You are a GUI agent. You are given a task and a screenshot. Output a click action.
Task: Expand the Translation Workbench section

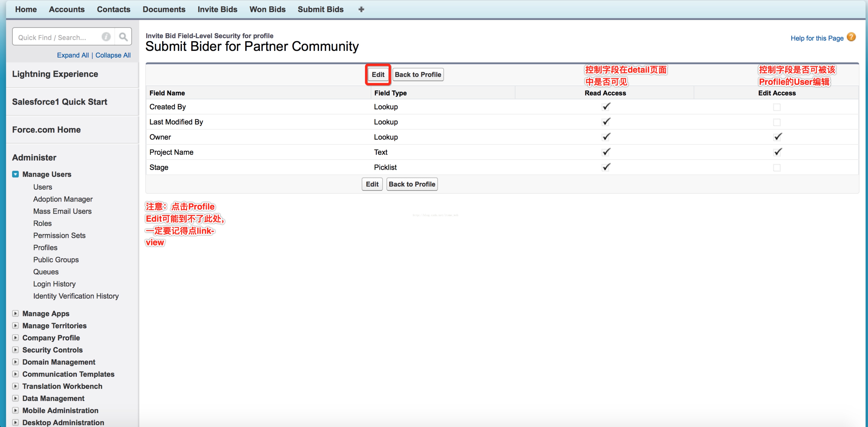click(x=15, y=386)
